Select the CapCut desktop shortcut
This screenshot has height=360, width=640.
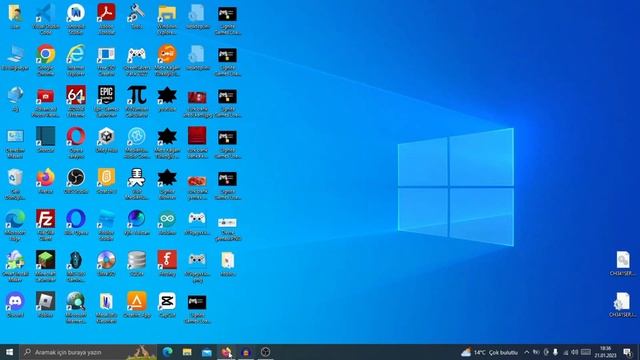tap(167, 304)
